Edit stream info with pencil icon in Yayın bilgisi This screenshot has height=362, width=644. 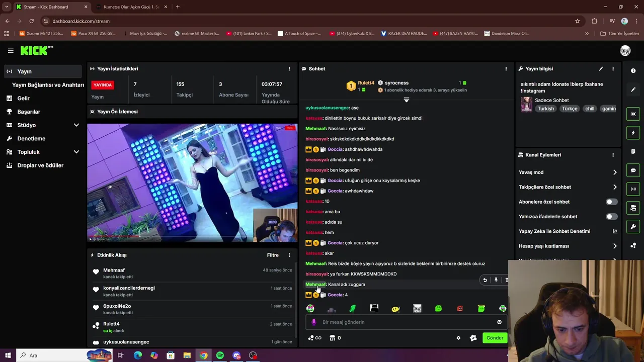(x=601, y=69)
